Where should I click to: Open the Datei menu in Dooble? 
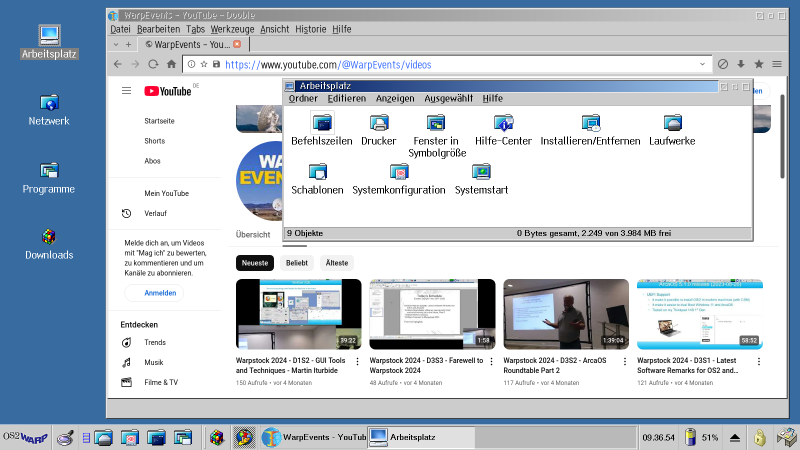click(x=120, y=29)
